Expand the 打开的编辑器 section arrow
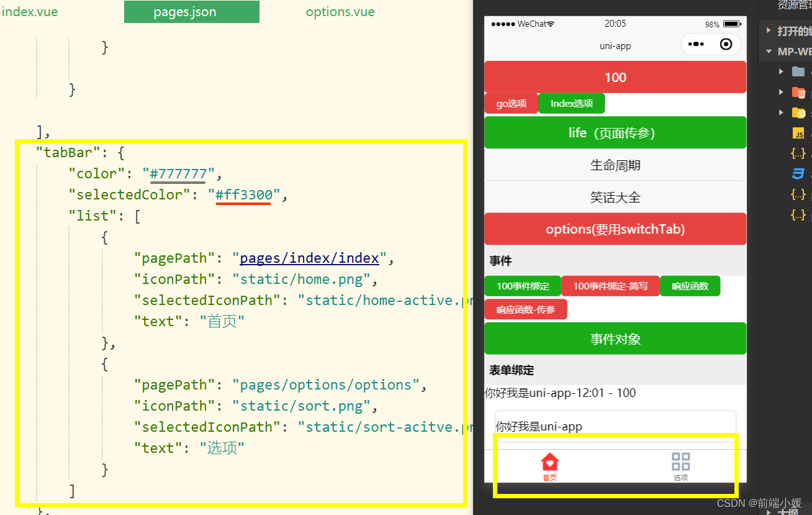This screenshot has height=515, width=812. click(x=769, y=30)
